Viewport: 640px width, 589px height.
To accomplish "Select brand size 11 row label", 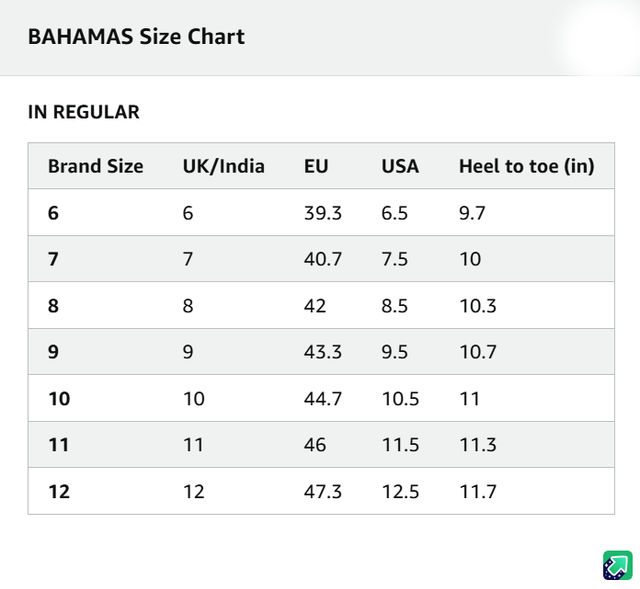I will (58, 445).
